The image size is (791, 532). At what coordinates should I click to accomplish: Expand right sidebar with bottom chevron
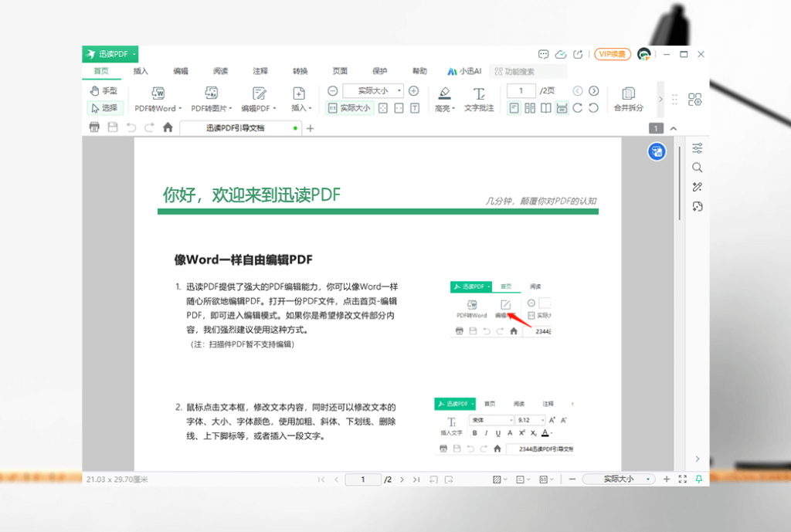(x=698, y=459)
